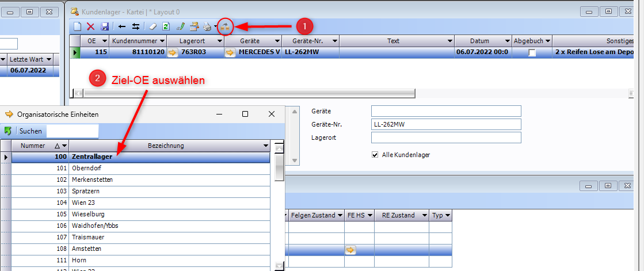644x271 pixels.
Task: Click the new record (blank page) icon
Action: tap(77, 26)
